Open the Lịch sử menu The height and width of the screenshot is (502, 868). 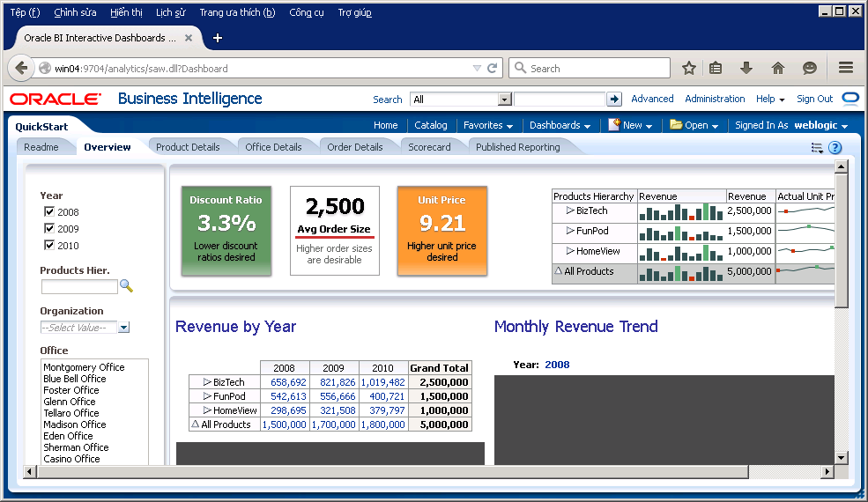click(170, 12)
